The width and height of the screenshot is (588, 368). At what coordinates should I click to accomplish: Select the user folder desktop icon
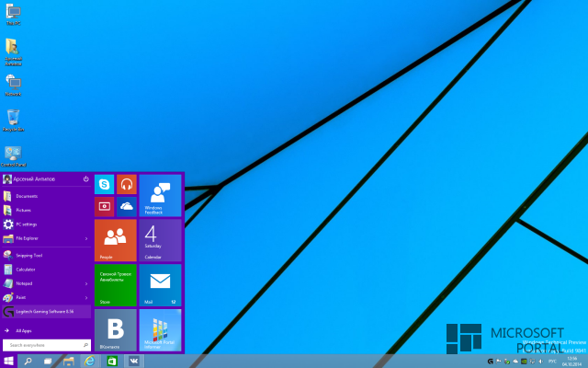(x=14, y=52)
